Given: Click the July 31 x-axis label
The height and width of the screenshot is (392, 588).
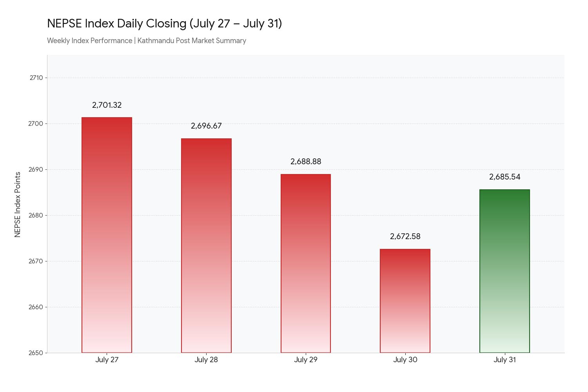Looking at the screenshot, I should click(x=505, y=359).
